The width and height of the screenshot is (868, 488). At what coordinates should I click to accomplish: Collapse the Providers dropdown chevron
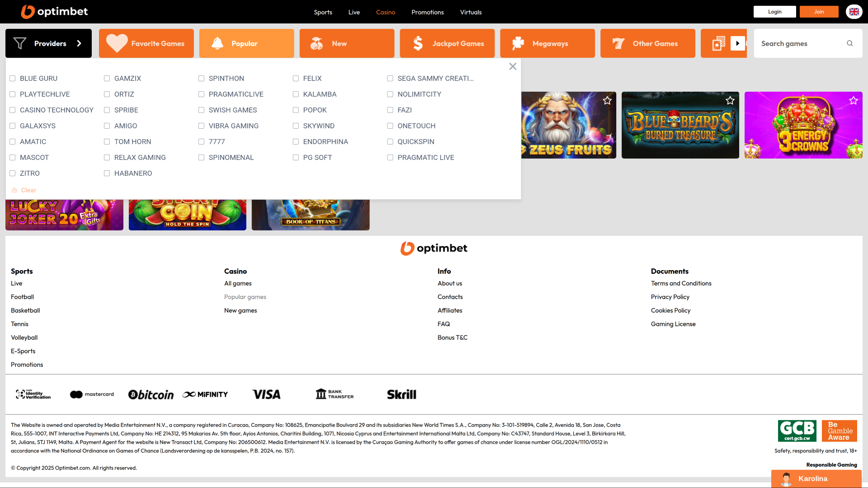click(x=79, y=43)
